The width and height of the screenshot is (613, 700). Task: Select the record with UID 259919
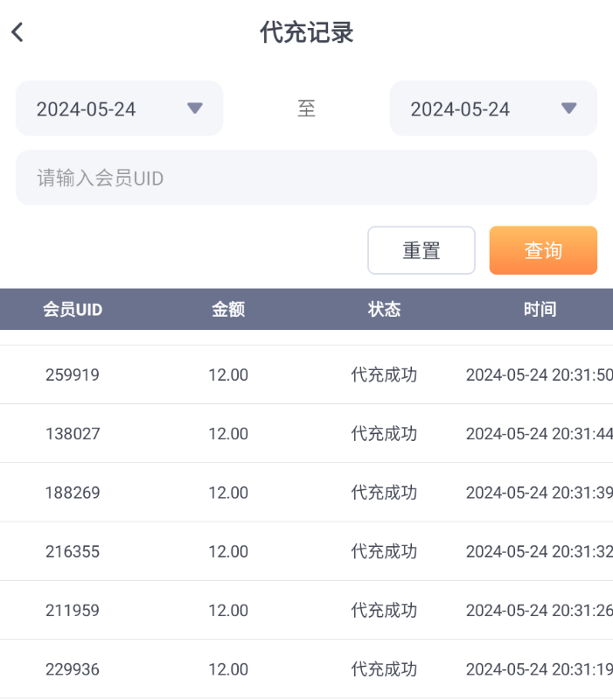[x=73, y=375]
